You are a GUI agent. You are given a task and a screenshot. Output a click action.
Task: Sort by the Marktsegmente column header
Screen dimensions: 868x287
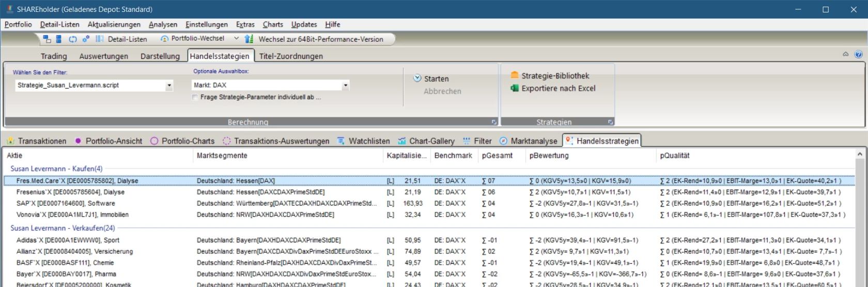pyautogui.click(x=288, y=155)
